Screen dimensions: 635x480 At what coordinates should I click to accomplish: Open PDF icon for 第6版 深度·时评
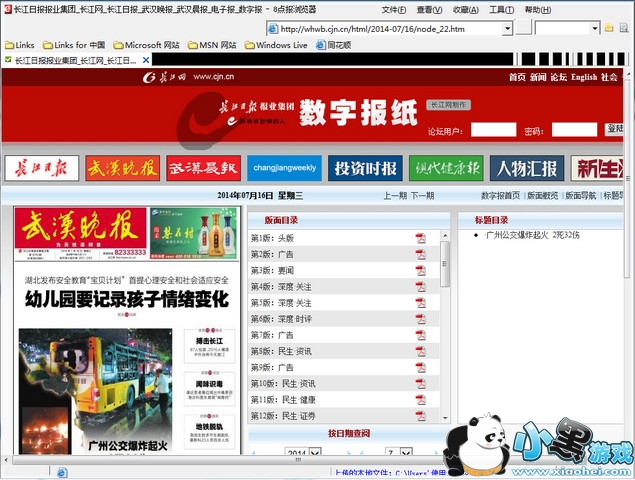[x=421, y=319]
